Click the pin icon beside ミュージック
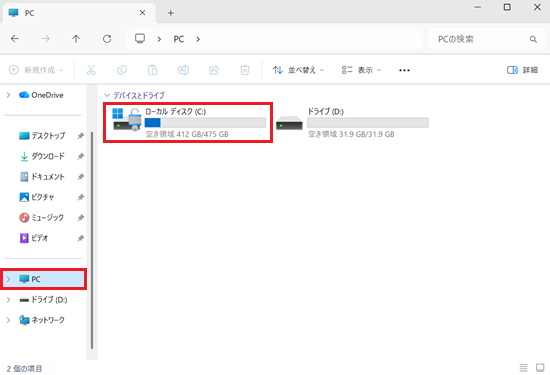This screenshot has height=375, width=550. (x=81, y=217)
